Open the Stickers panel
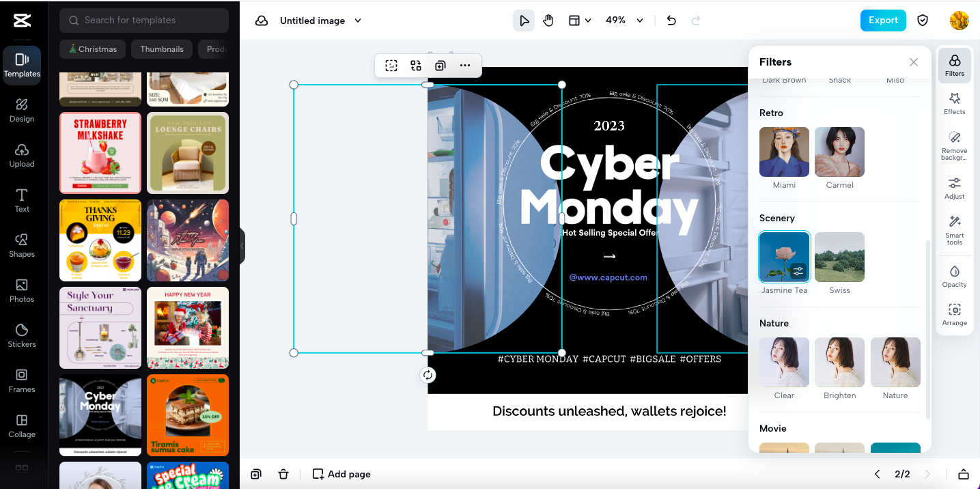Viewport: 980px width, 489px height. coord(22,335)
